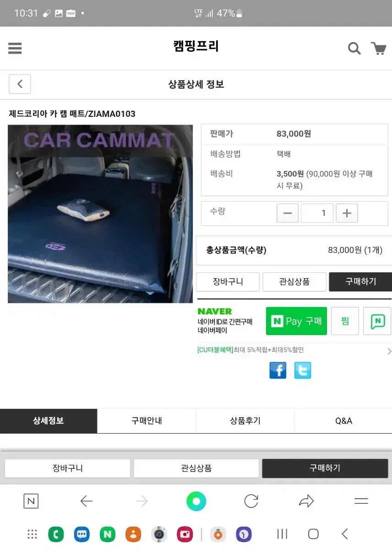Open the hamburger menu icon
This screenshot has width=392, height=550.
(15, 48)
